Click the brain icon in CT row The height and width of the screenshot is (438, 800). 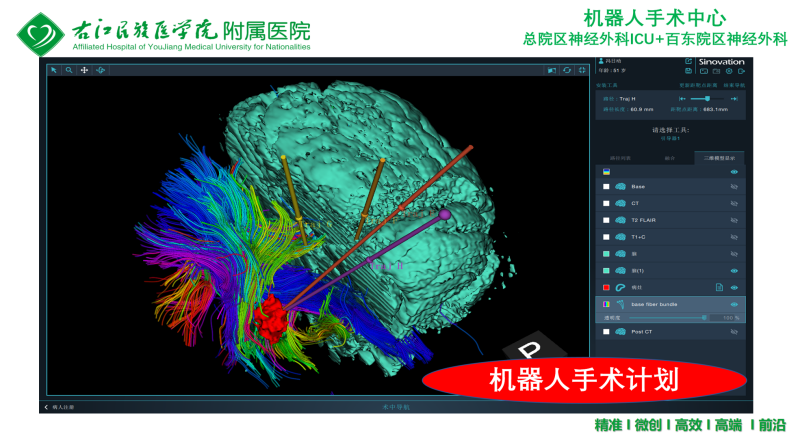point(620,203)
